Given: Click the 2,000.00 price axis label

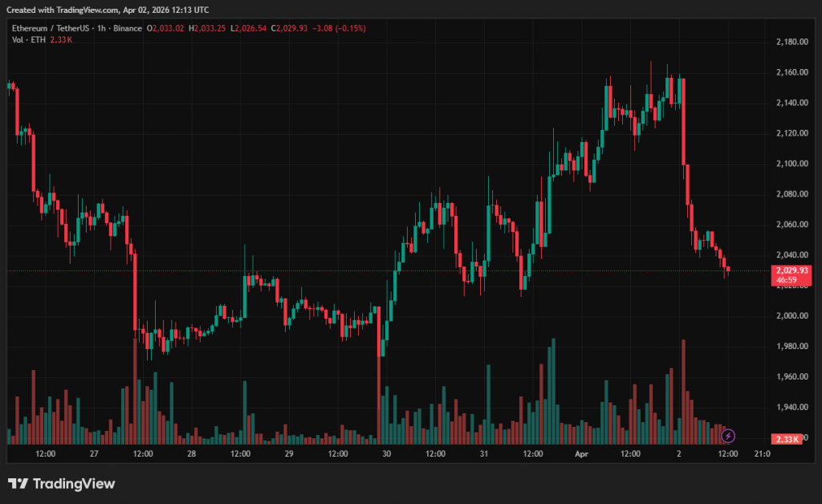Looking at the screenshot, I should [x=791, y=315].
